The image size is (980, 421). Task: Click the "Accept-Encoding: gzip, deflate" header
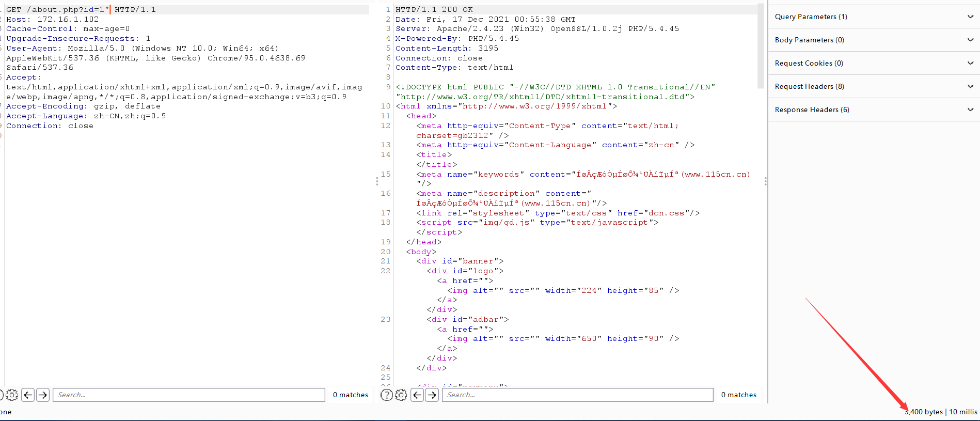(83, 106)
